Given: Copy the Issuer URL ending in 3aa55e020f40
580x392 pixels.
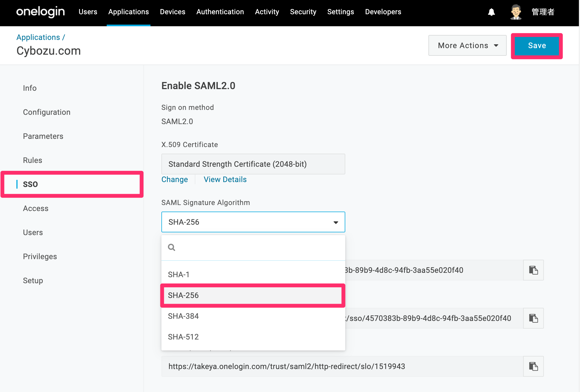Looking at the screenshot, I should pyautogui.click(x=533, y=270).
